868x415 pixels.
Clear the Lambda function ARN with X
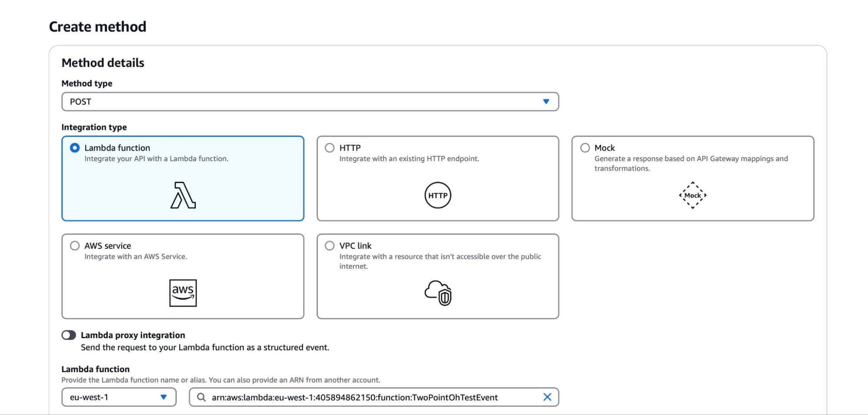pyautogui.click(x=547, y=397)
